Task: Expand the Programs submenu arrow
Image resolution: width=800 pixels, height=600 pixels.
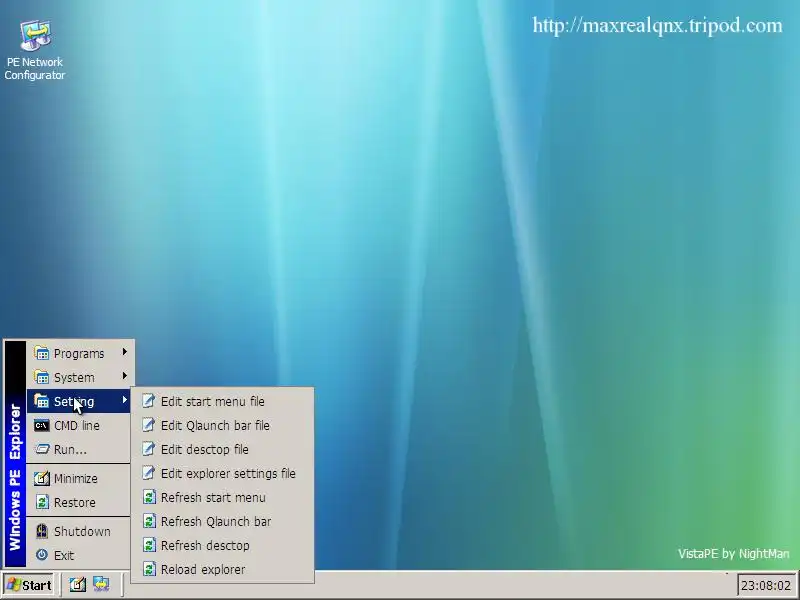Action: click(x=124, y=352)
